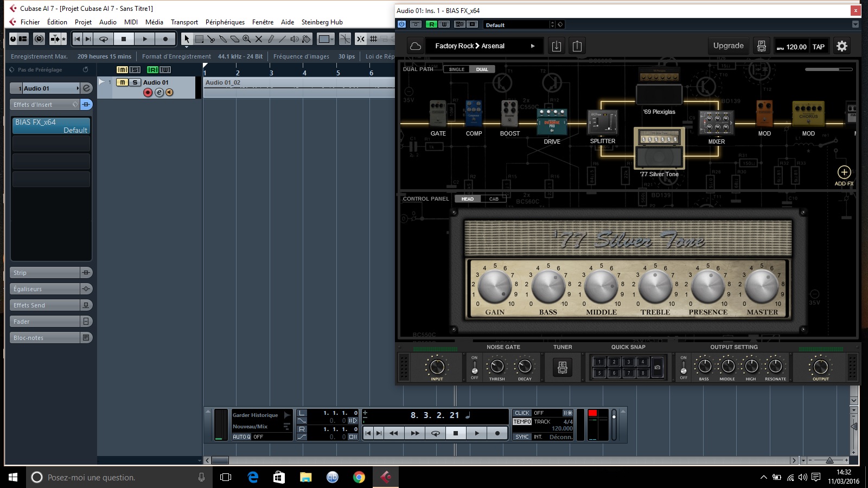This screenshot has height=488, width=868.
Task: Select the BOOST pedal
Action: [x=509, y=113]
